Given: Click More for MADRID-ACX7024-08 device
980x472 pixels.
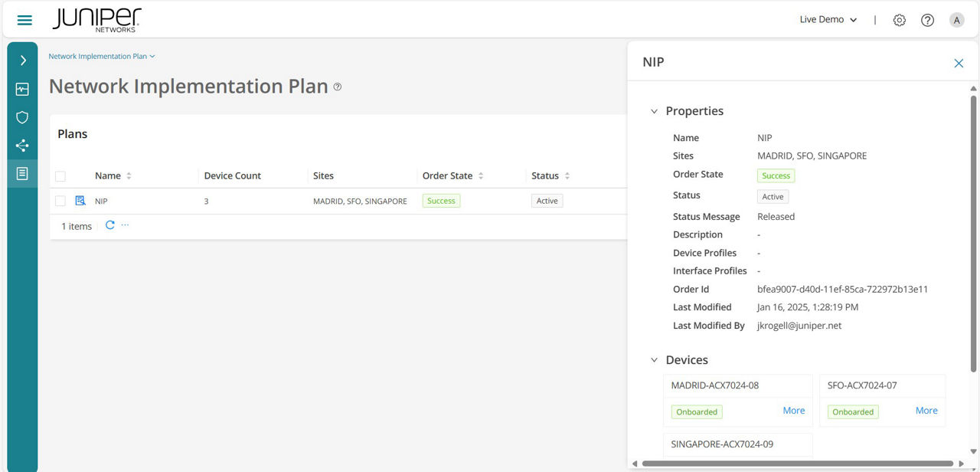Looking at the screenshot, I should [793, 411].
